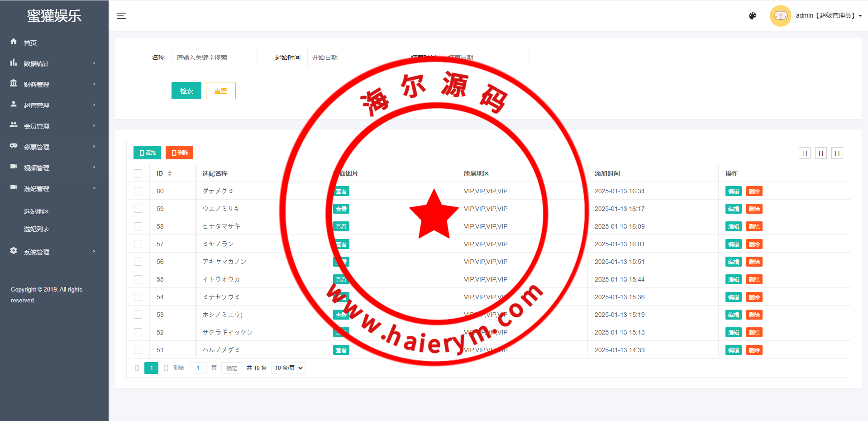
Task: Click the green 检索 search button
Action: coord(186,91)
